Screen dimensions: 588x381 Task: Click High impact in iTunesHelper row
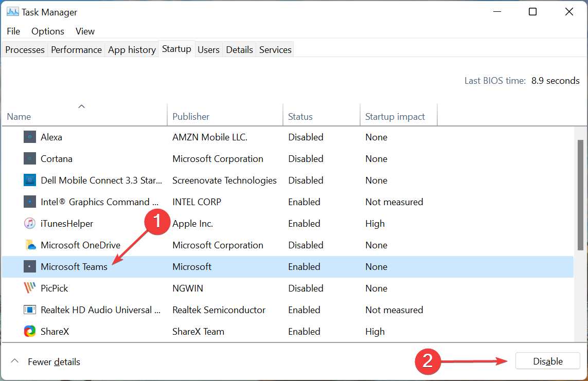coord(375,224)
